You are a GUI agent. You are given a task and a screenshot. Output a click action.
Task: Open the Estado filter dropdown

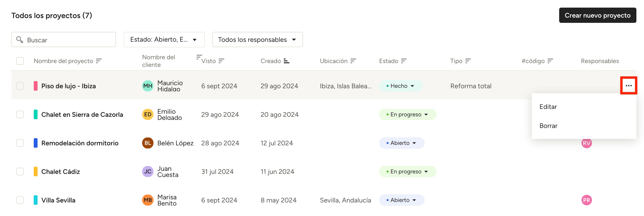[164, 39]
